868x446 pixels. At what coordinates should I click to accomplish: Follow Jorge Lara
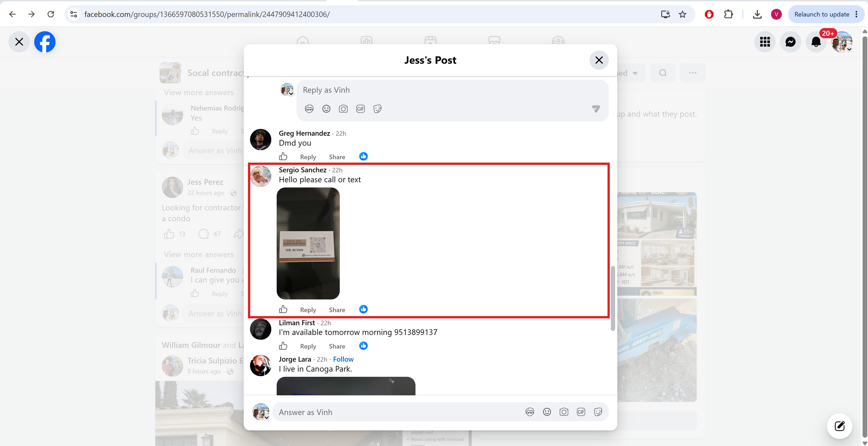click(343, 359)
